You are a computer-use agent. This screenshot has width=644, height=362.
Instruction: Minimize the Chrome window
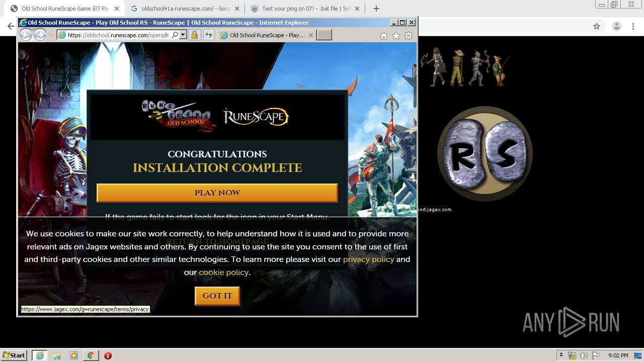point(602,5)
